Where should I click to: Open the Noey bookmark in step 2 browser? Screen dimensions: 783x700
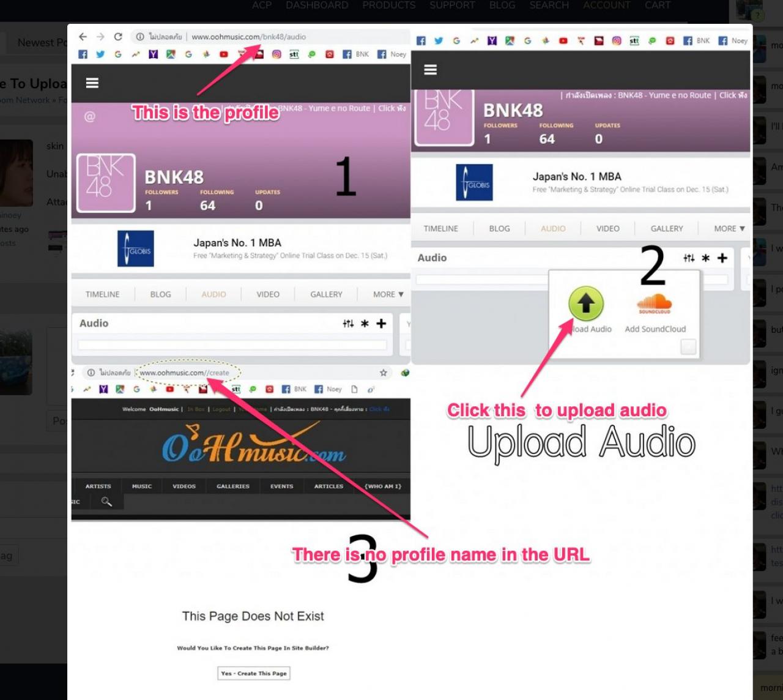coord(733,41)
